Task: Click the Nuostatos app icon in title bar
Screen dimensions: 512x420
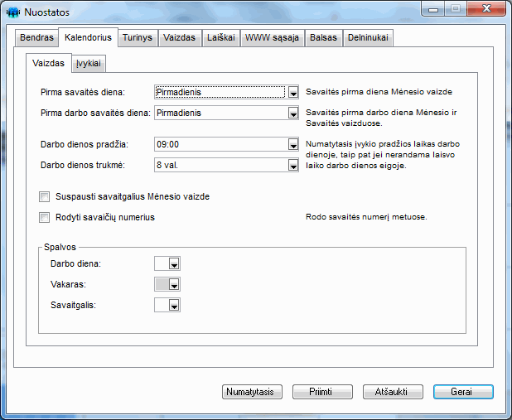Action: pyautogui.click(x=12, y=12)
